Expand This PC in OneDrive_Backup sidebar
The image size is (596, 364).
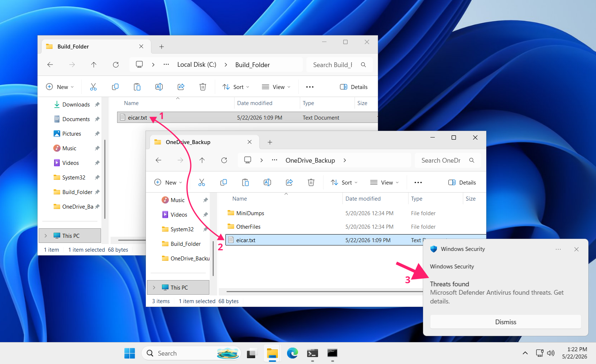(154, 287)
